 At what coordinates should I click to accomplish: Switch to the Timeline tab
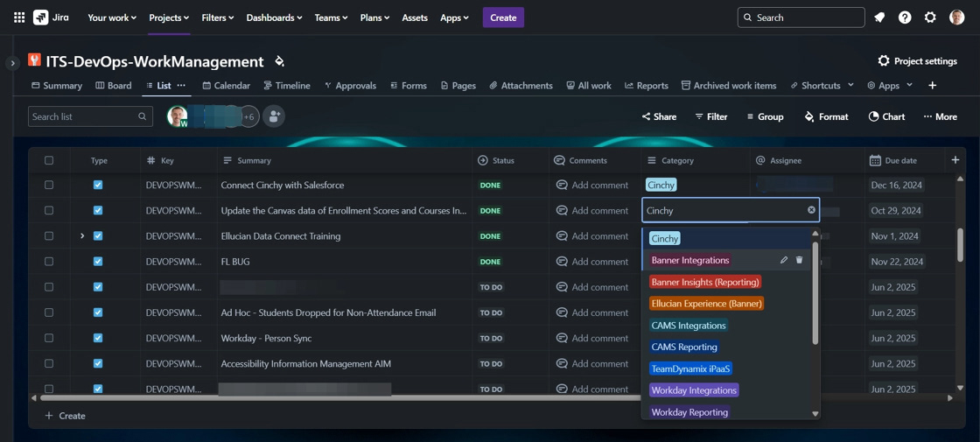click(x=287, y=86)
